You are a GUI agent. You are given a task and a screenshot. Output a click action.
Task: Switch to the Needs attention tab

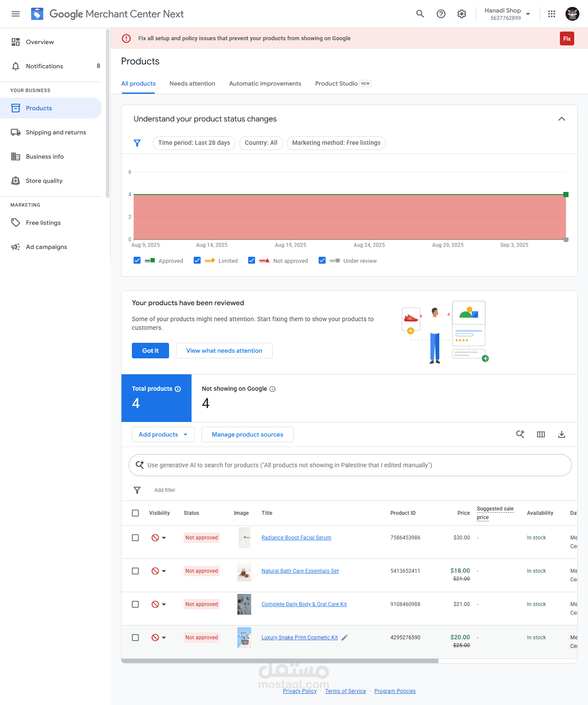(x=192, y=83)
